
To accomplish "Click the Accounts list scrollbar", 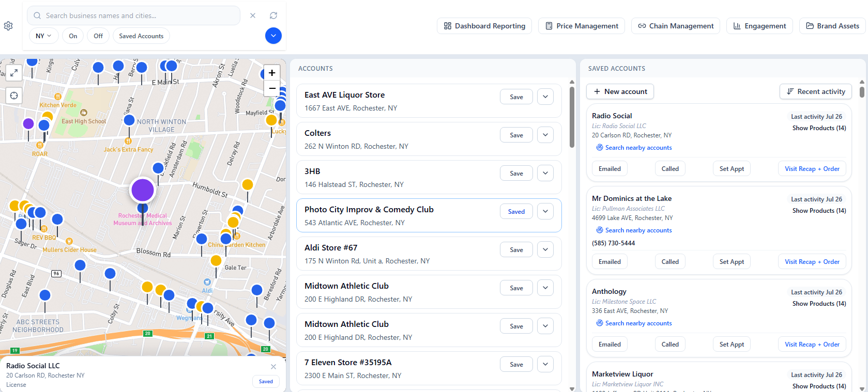I will (572, 117).
